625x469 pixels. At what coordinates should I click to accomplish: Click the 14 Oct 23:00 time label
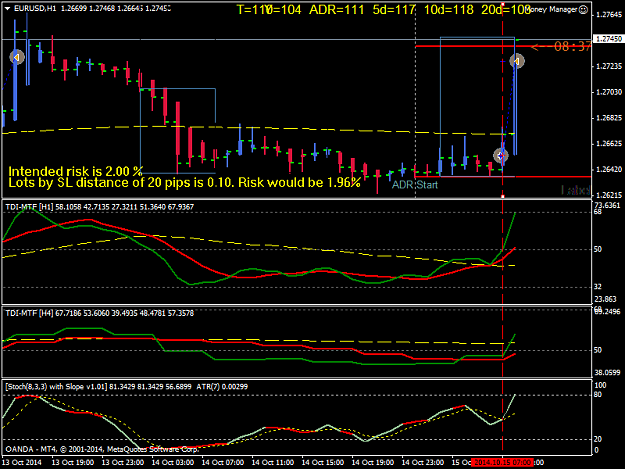423,463
